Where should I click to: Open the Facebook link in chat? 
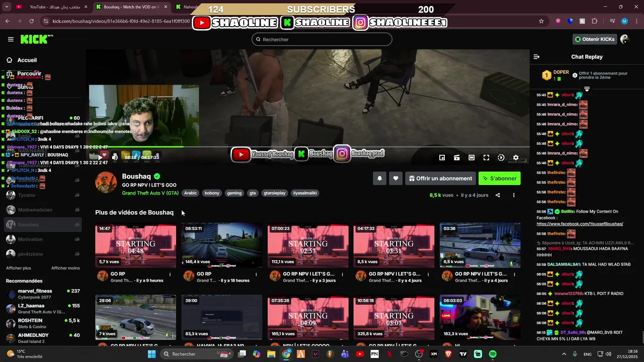click(580, 224)
